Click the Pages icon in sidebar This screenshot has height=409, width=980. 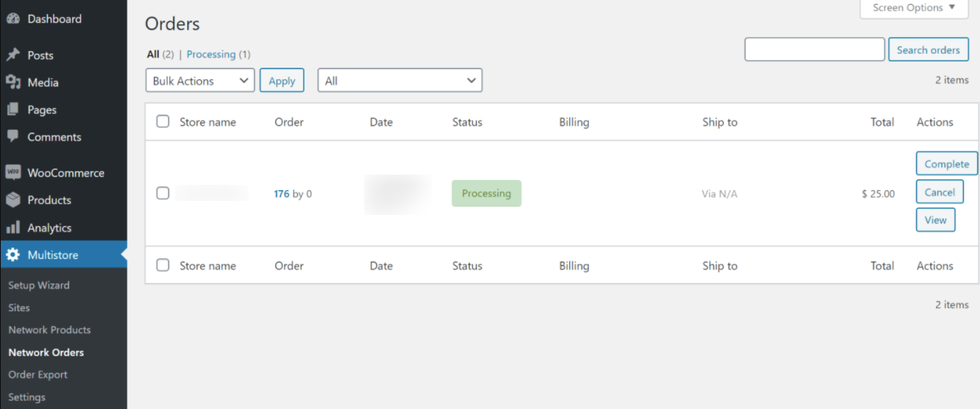[12, 109]
